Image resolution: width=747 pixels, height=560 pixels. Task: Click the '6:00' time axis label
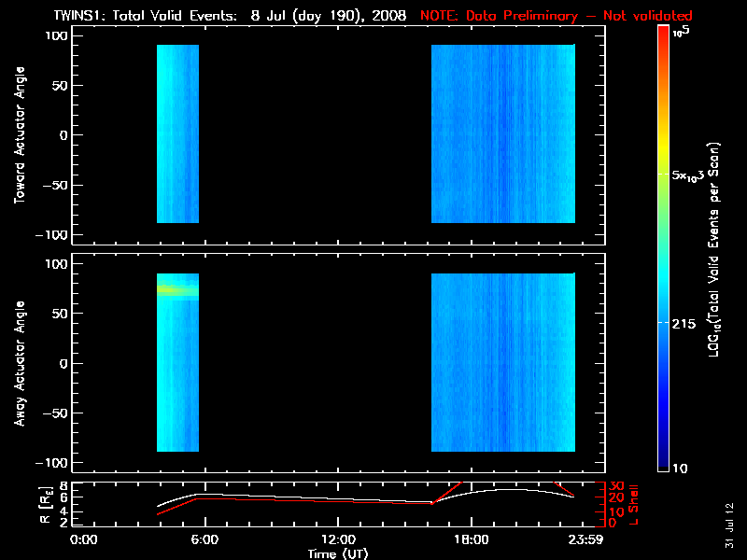(204, 540)
